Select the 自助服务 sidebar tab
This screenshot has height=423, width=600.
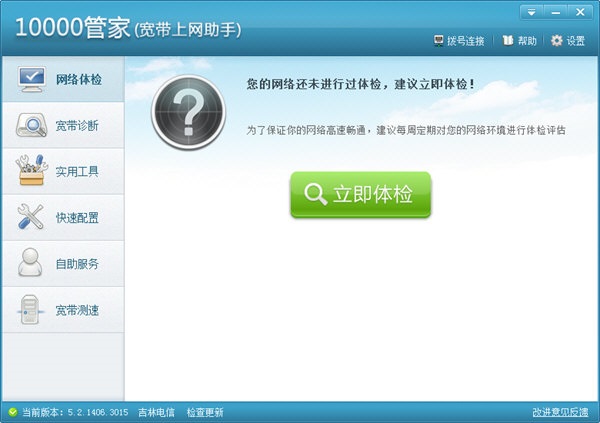coord(63,263)
